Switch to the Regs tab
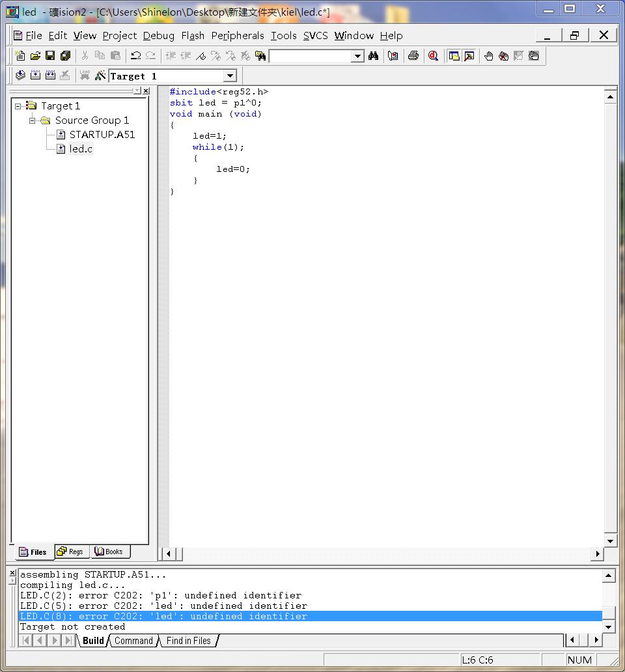 pyautogui.click(x=72, y=552)
